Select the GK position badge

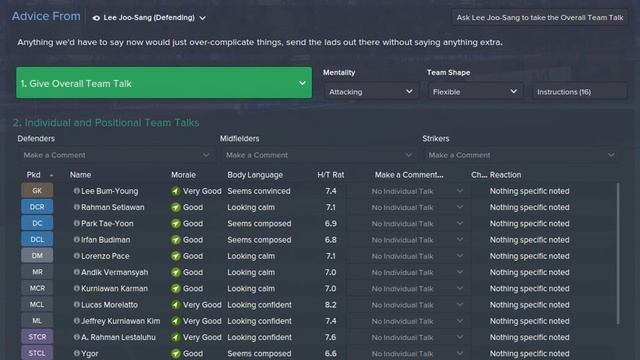(x=37, y=191)
